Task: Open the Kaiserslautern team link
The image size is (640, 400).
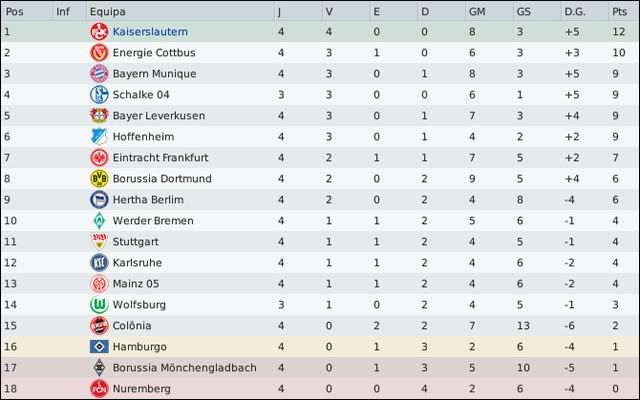Action: click(x=150, y=32)
